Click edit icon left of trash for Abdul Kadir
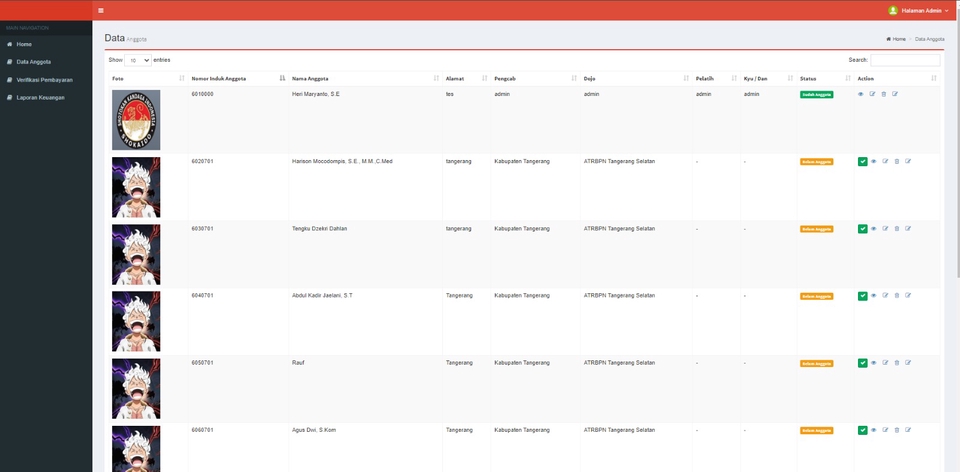Image resolution: width=960 pixels, height=472 pixels. click(885, 296)
